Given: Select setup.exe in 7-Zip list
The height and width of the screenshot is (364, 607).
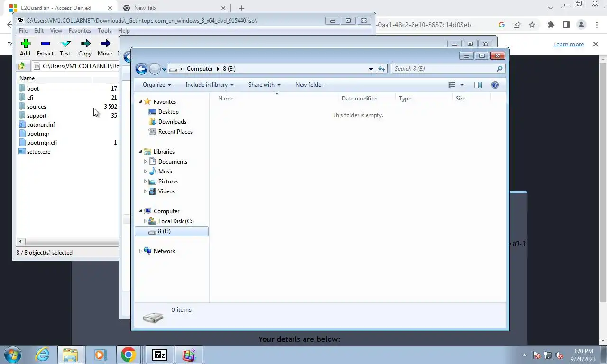Looking at the screenshot, I should 38,151.
